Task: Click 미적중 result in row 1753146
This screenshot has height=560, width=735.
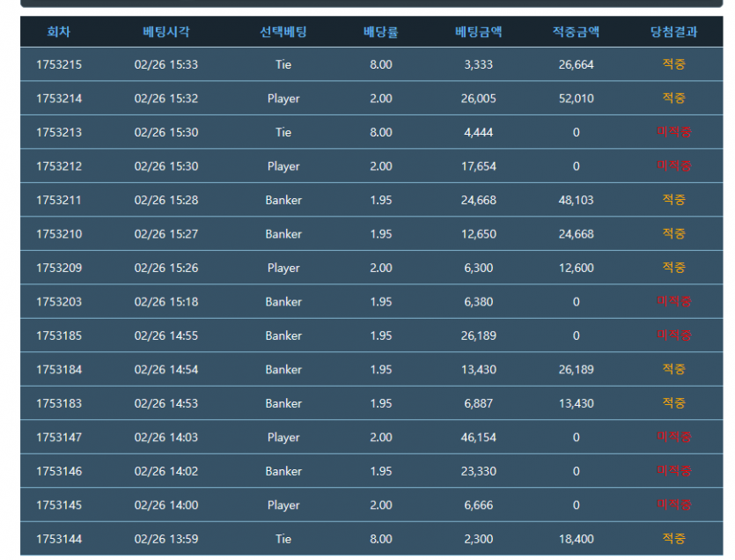Action: click(x=673, y=471)
